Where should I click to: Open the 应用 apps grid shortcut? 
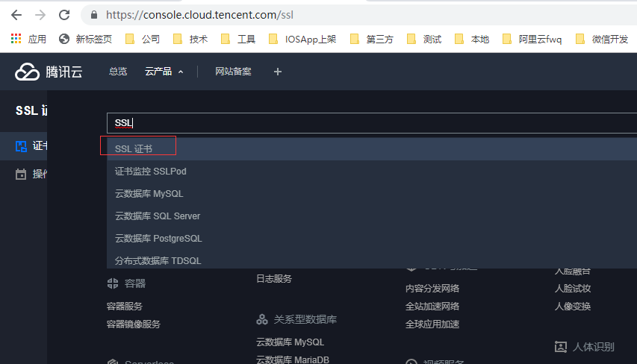coord(28,39)
